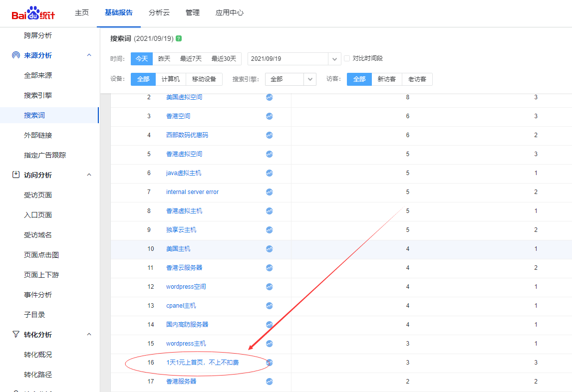Image resolution: width=572 pixels, height=392 pixels.
Task: Open the date picker dropdown 2021/09/19
Action: [x=334, y=59]
